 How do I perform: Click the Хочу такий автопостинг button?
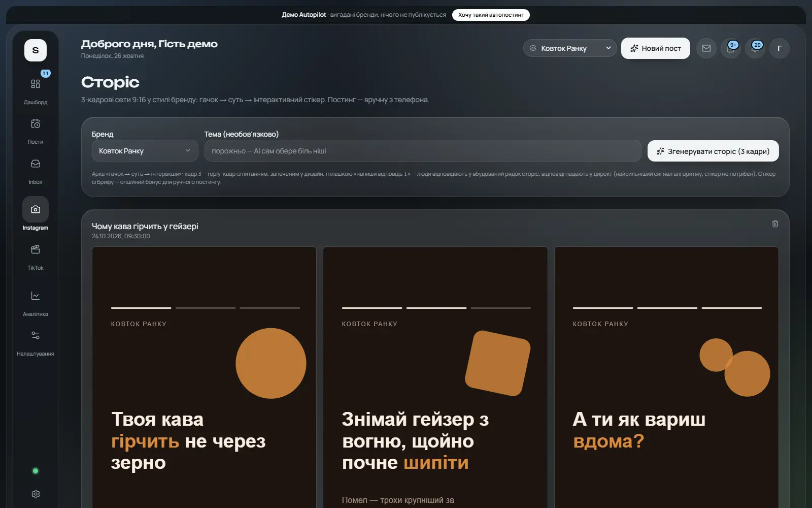491,15
